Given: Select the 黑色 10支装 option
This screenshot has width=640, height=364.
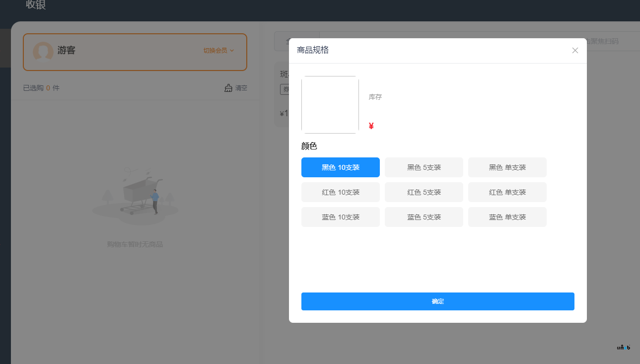Looking at the screenshot, I should [x=341, y=167].
